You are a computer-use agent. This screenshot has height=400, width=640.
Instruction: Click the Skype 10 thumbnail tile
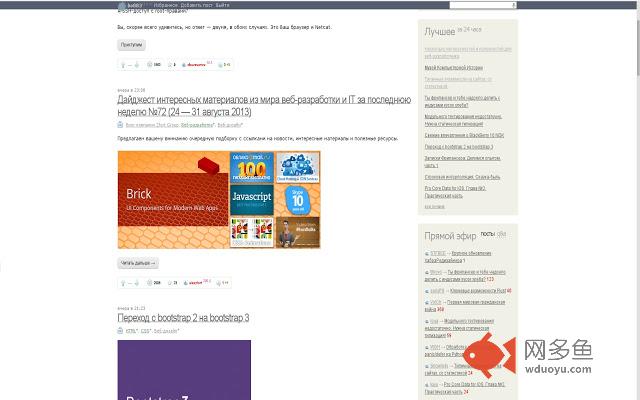tap(298, 200)
